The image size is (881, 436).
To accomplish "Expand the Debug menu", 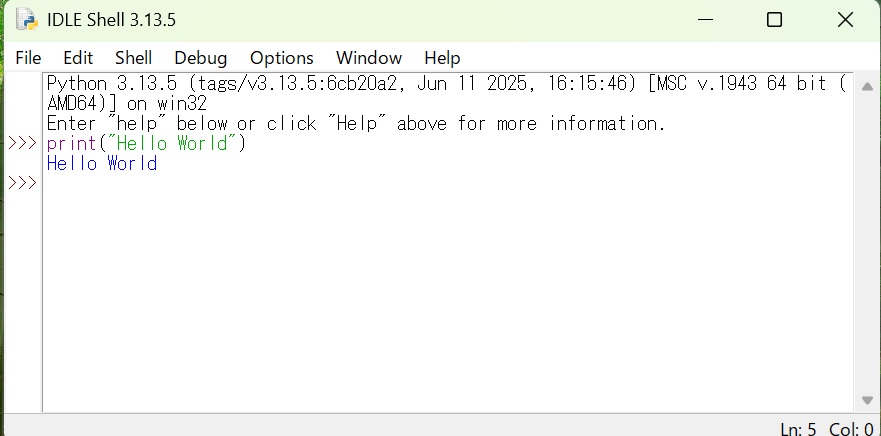I will [x=200, y=58].
